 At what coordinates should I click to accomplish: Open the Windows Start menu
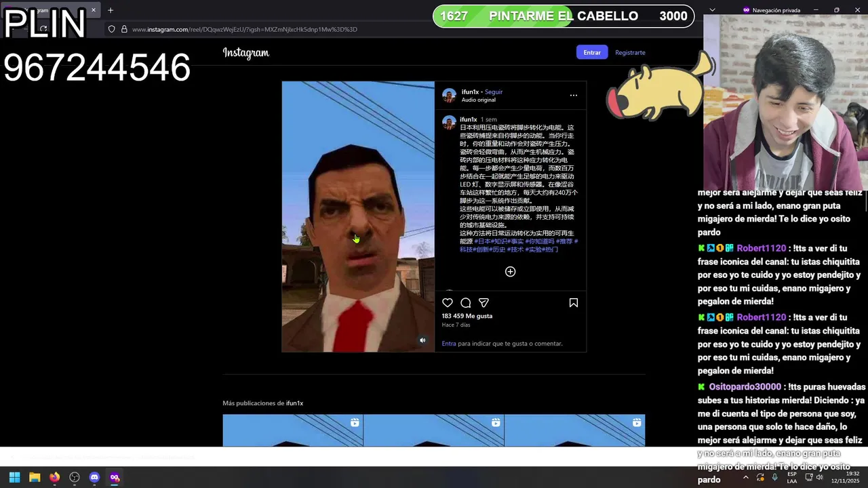pyautogui.click(x=14, y=477)
